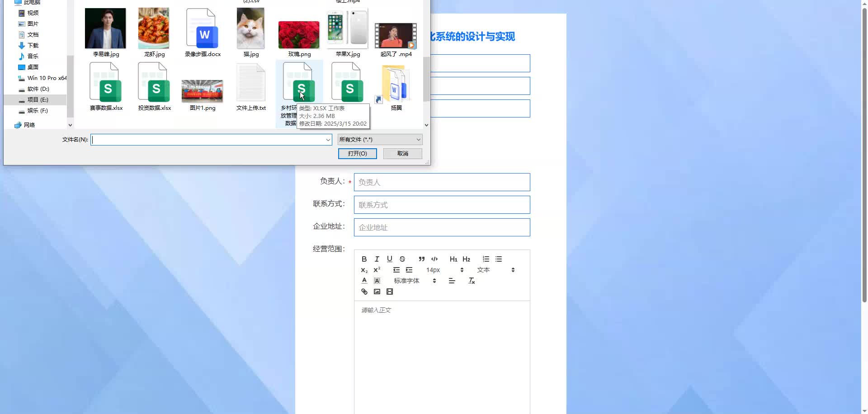Click the 联系方式 input field
Screen dimensions: 868x414
tap(442, 205)
